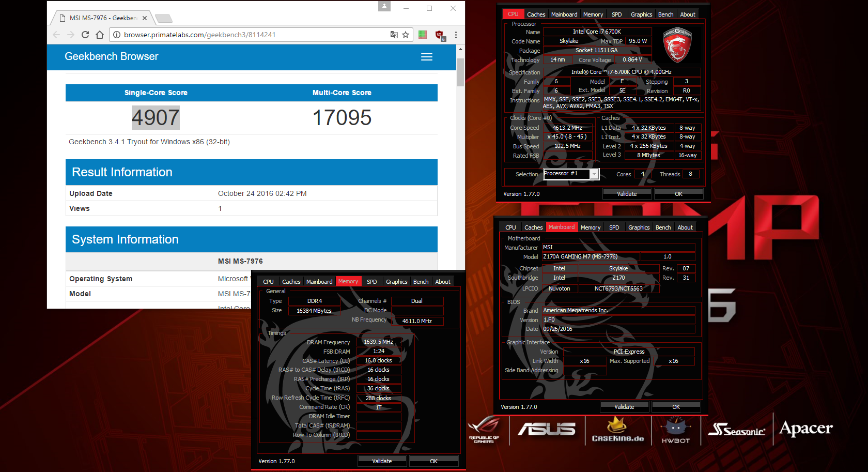Click BIOS date 09/26/2016 field
This screenshot has height=472, width=868.
point(618,329)
